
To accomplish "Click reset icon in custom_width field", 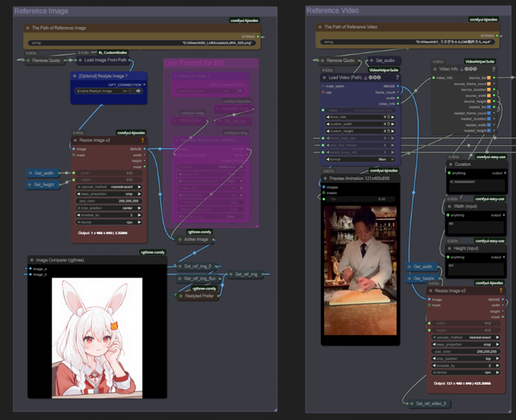I will click(388, 124).
